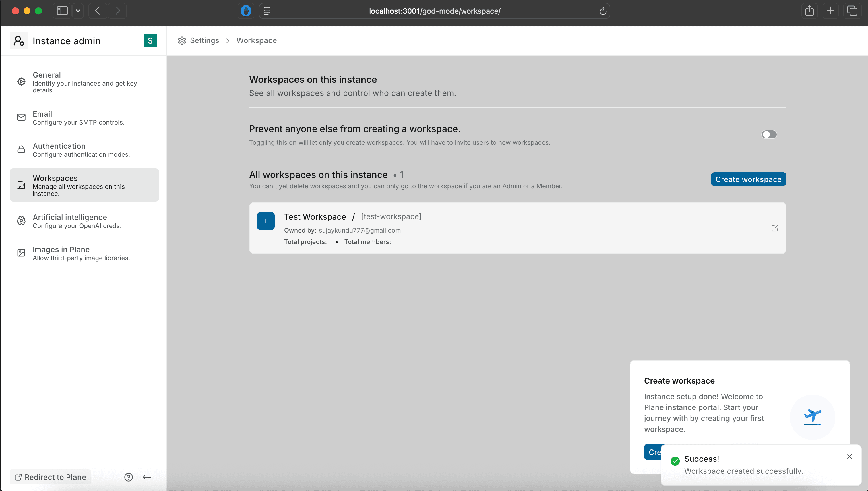
Task: Go back with the Safari back arrow
Action: coord(98,11)
